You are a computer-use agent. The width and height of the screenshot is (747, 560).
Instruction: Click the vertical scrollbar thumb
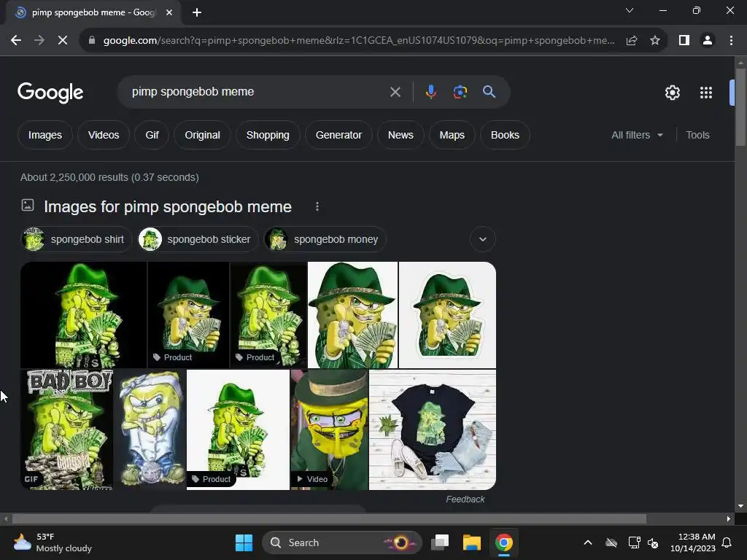pos(740,107)
